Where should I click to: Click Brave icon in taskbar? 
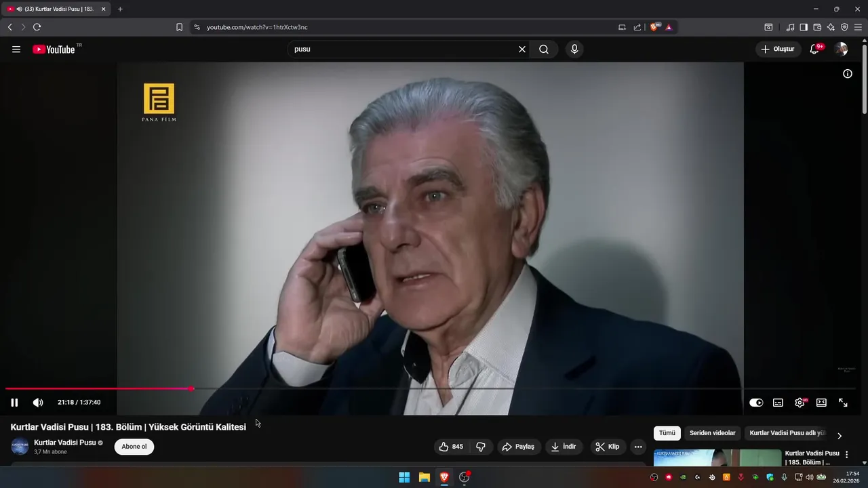click(444, 477)
